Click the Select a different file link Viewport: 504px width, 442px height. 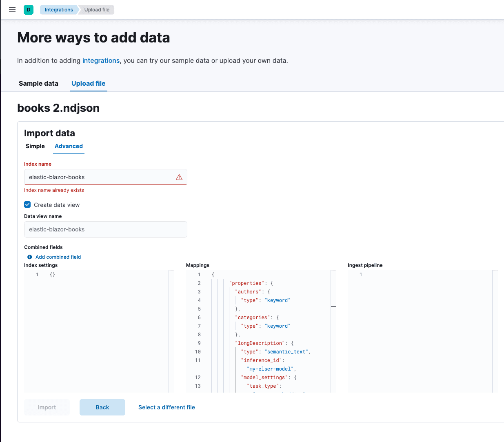tap(167, 407)
